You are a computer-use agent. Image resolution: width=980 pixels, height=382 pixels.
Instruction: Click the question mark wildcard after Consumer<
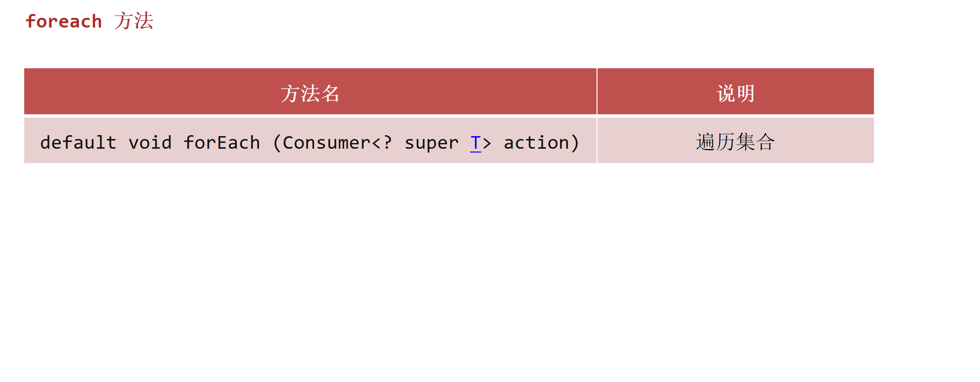tap(387, 142)
